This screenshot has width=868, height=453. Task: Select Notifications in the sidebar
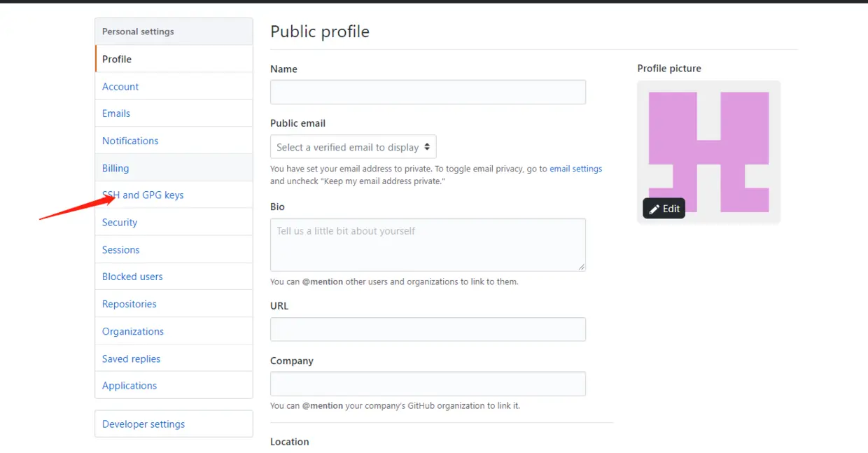click(130, 141)
